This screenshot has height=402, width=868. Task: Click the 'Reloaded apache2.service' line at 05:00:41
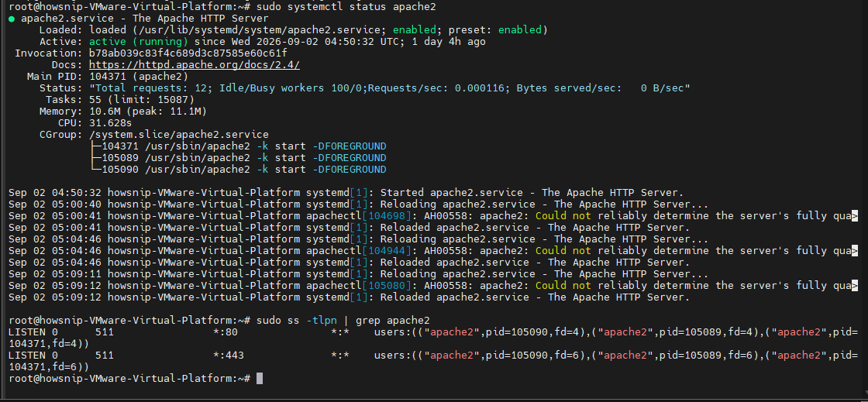[350, 227]
